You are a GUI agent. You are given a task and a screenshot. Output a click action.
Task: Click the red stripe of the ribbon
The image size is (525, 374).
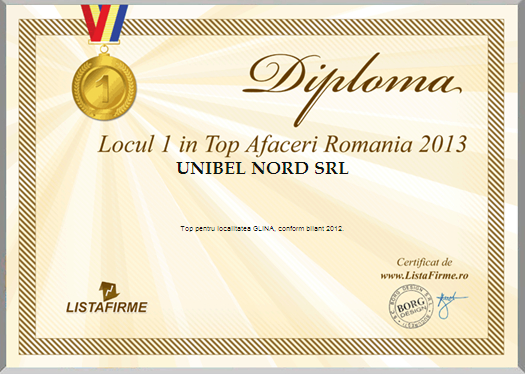pyautogui.click(x=93, y=20)
